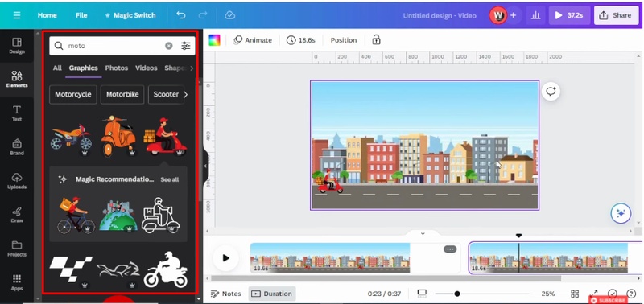644x304 pixels.
Task: Go to Home
Action: tap(47, 15)
